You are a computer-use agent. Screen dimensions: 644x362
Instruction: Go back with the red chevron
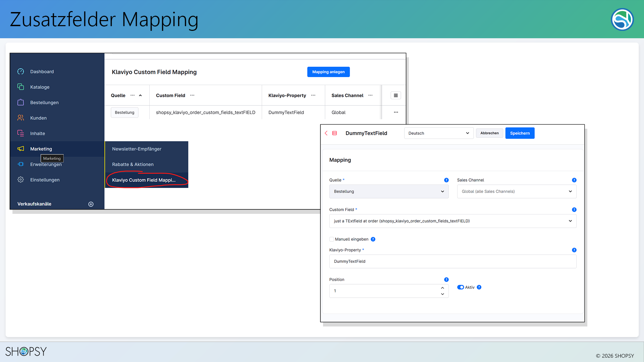click(x=326, y=133)
